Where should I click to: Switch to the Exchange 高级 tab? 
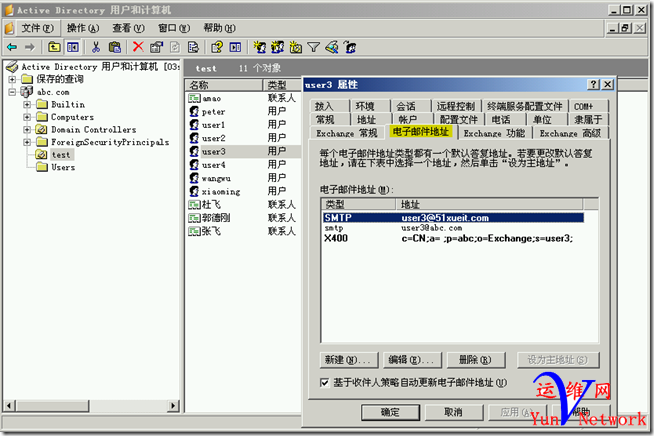(570, 134)
